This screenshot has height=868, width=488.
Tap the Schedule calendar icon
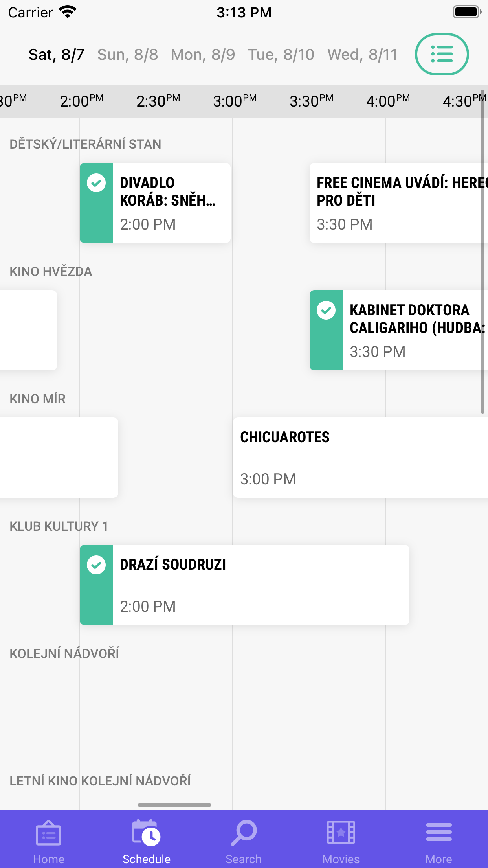(x=146, y=833)
